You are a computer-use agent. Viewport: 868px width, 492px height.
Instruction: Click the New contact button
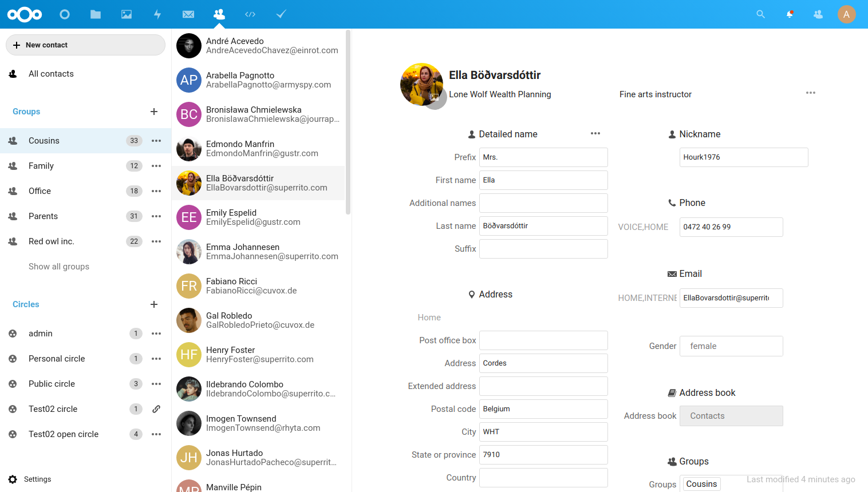coord(85,45)
